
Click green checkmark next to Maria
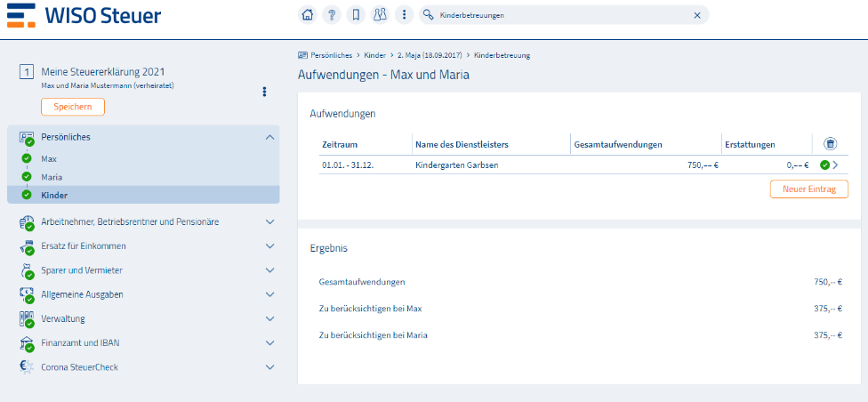coord(27,177)
